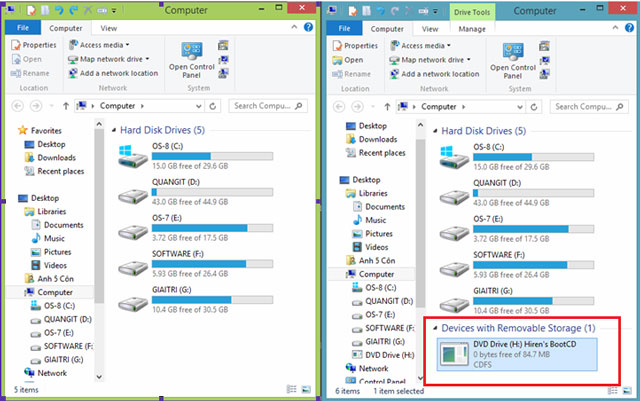Open View tab in left window

coord(109,28)
